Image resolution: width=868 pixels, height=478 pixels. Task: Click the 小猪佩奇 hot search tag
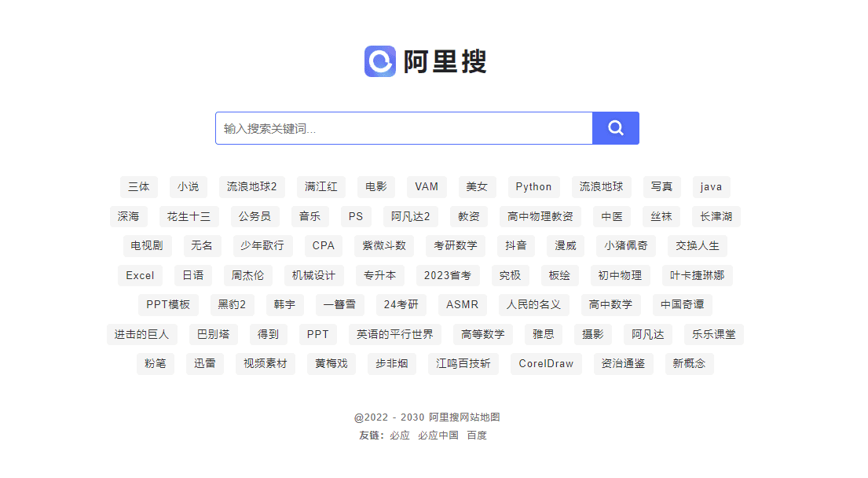tap(625, 245)
